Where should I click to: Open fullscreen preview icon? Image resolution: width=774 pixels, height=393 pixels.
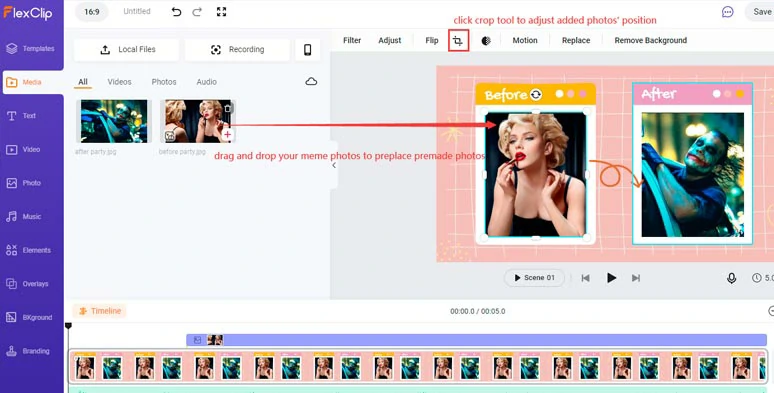[221, 11]
